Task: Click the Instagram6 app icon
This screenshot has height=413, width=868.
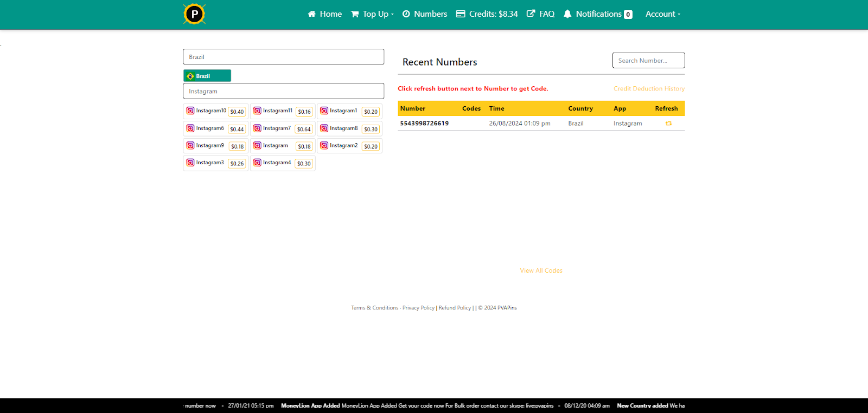Action: (x=190, y=128)
